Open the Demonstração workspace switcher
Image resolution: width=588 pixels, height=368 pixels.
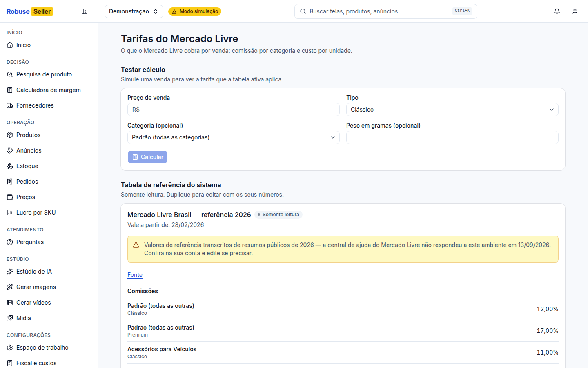pyautogui.click(x=134, y=11)
